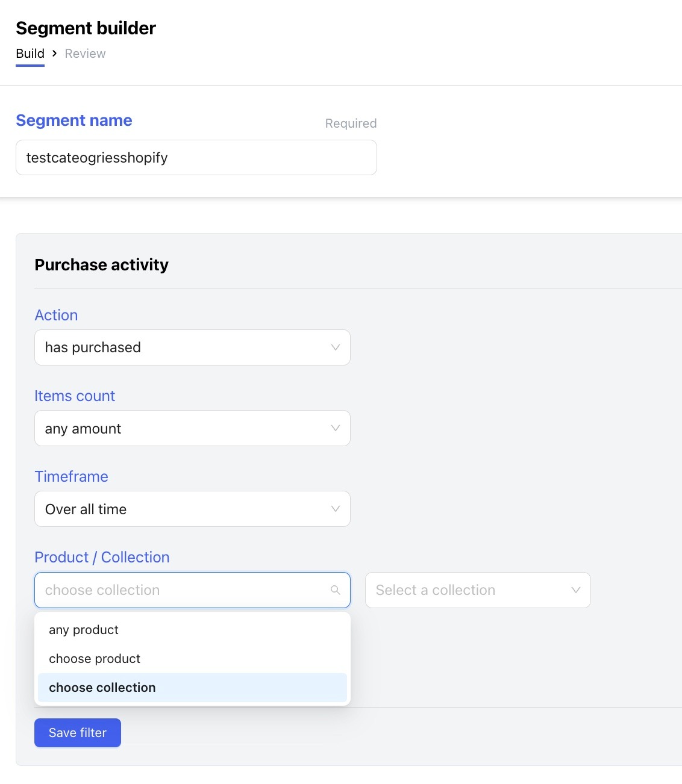Click the chevron arrow on the Action field
Screen dimensions: 682x784
(336, 347)
